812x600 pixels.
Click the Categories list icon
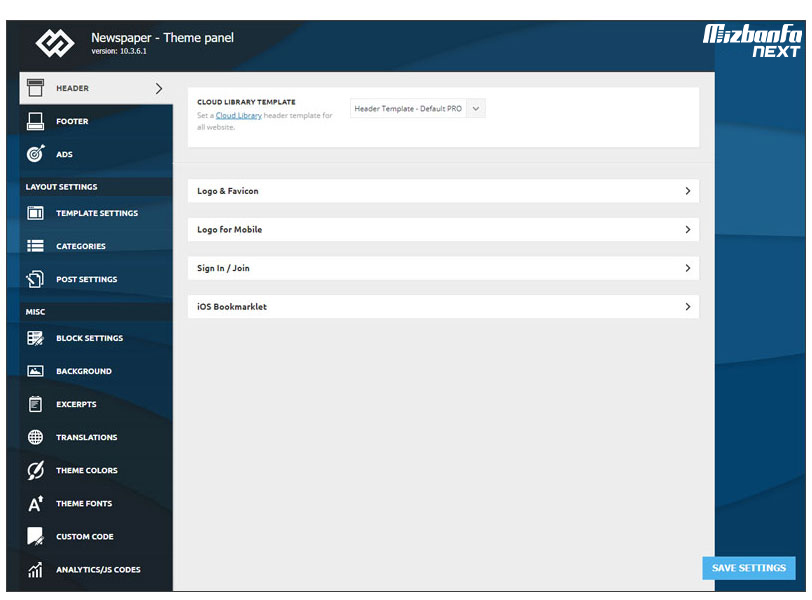click(35, 246)
